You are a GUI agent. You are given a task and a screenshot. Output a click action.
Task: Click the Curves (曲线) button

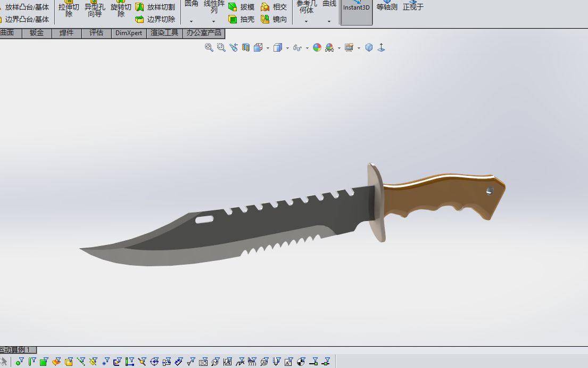click(x=329, y=4)
